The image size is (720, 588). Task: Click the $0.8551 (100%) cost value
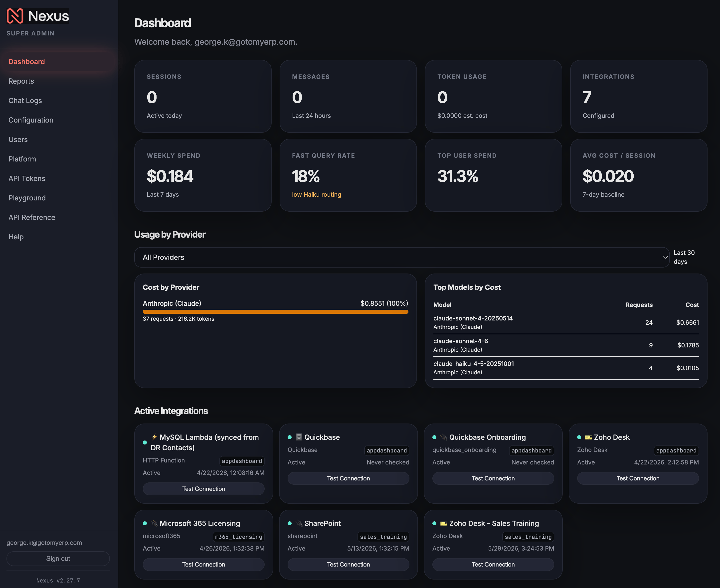[x=384, y=303]
